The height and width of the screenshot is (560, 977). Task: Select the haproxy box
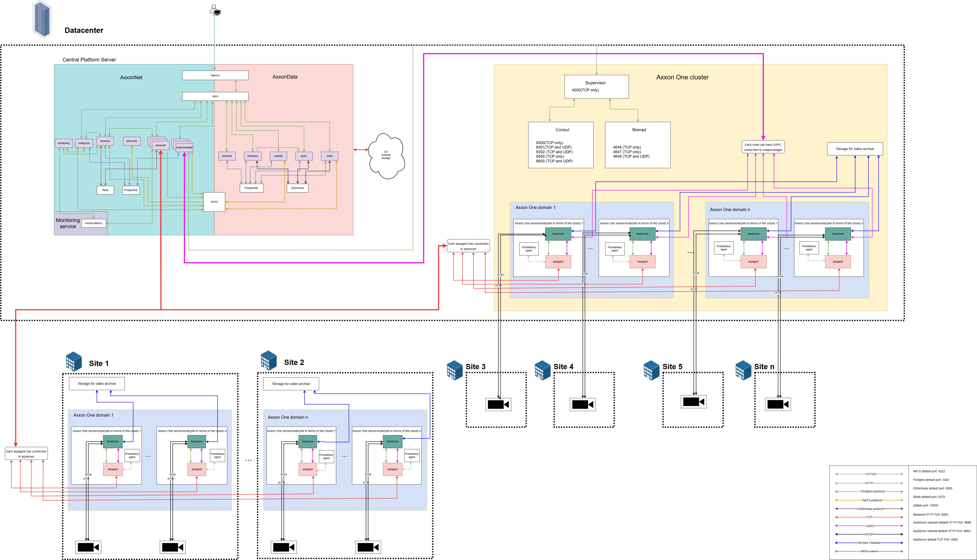coord(215,75)
